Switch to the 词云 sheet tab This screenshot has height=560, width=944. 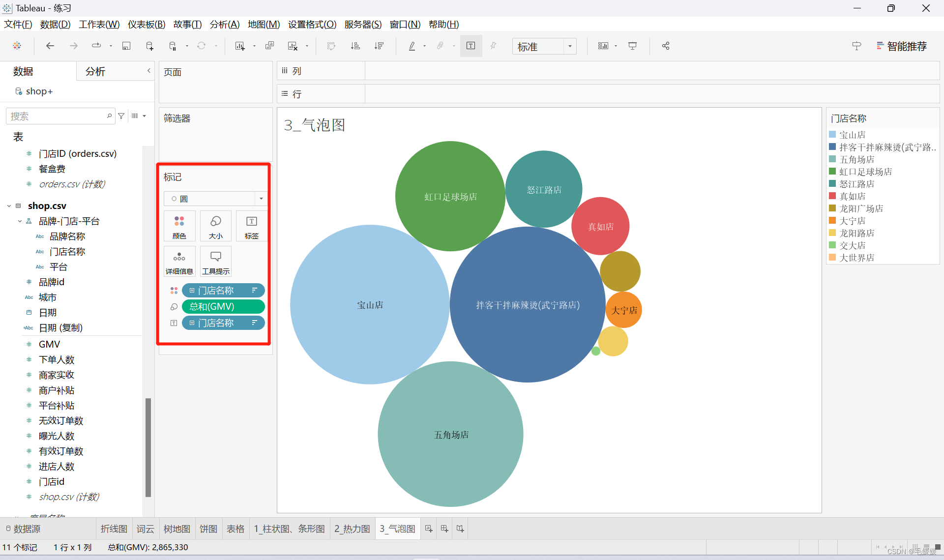(x=146, y=529)
